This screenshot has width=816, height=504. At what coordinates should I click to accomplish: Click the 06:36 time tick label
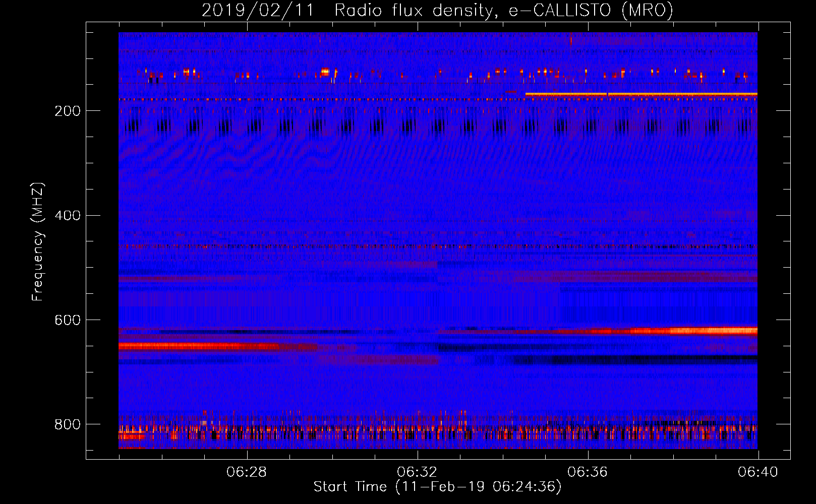(588, 472)
